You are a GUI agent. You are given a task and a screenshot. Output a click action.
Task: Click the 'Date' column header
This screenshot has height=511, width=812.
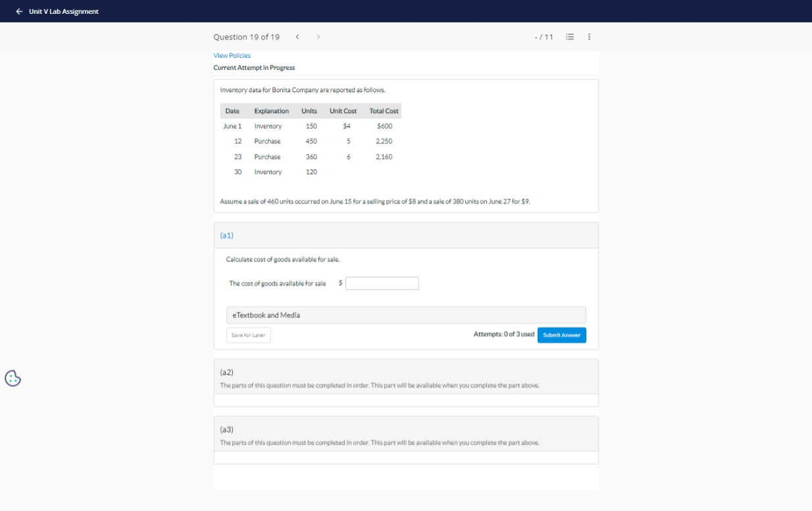click(x=232, y=111)
